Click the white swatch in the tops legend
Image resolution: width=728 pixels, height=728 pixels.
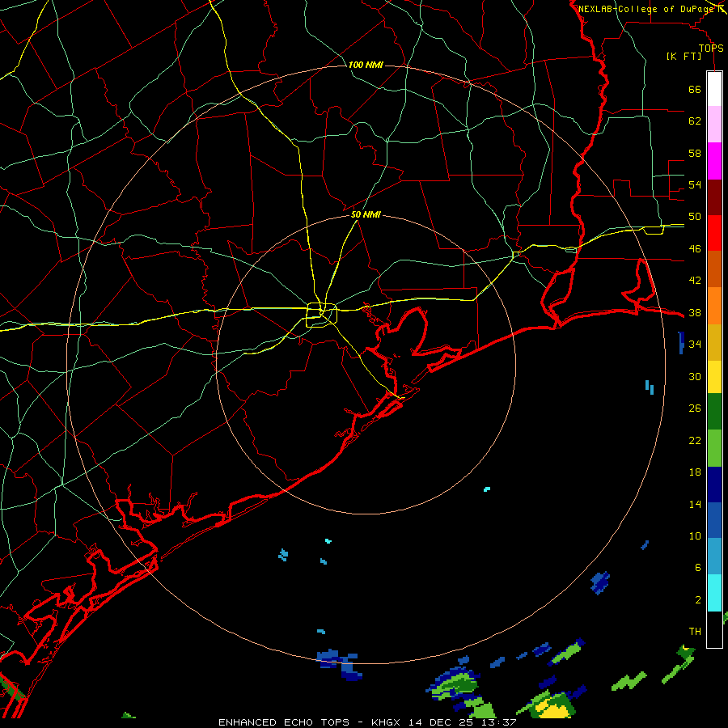point(714,89)
